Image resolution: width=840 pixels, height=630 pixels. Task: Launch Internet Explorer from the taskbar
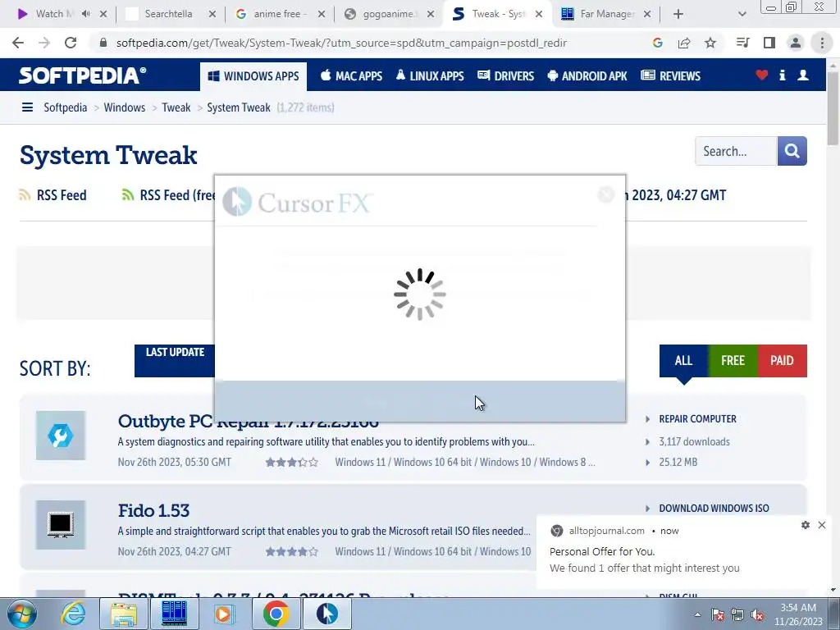click(x=73, y=614)
